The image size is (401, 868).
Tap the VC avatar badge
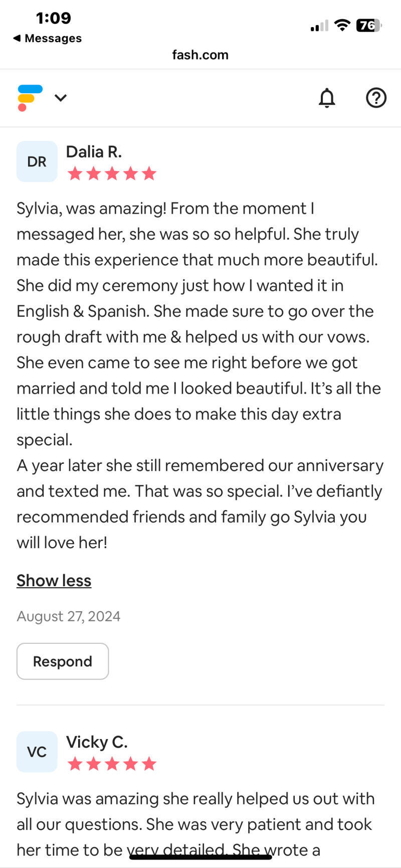37,752
